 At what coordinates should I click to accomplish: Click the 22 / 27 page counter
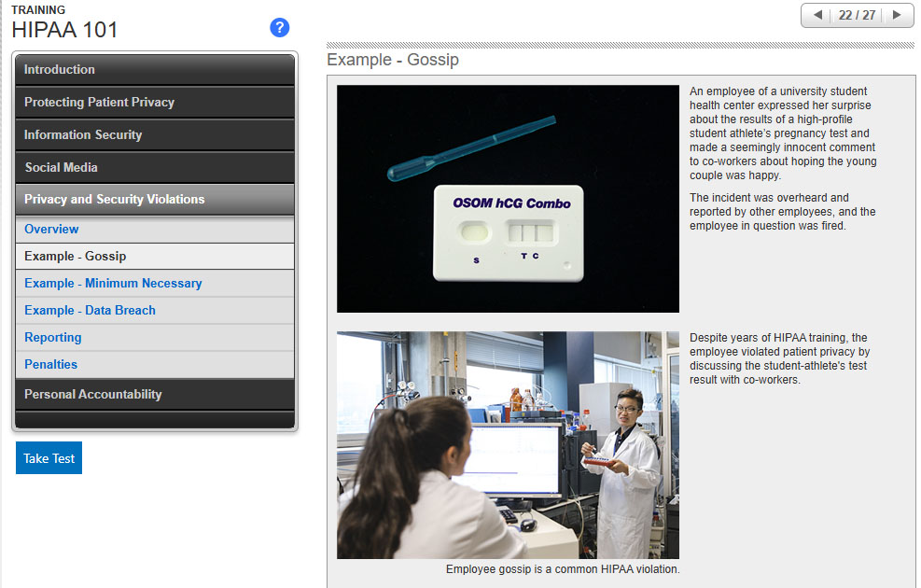point(858,15)
